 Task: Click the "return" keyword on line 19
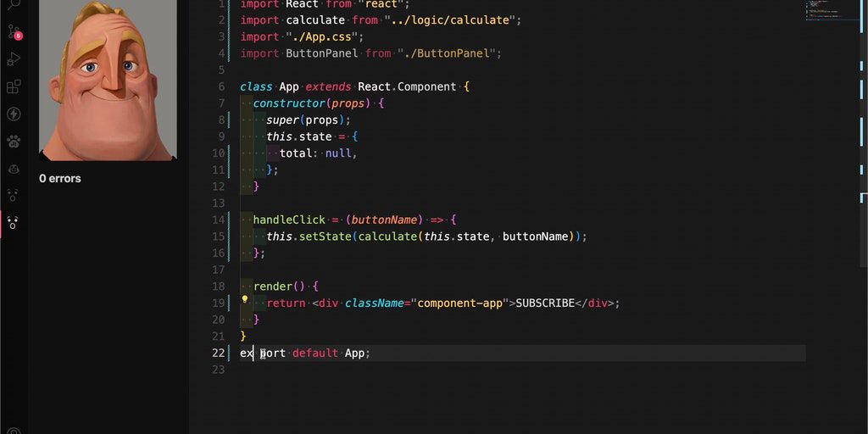click(286, 303)
